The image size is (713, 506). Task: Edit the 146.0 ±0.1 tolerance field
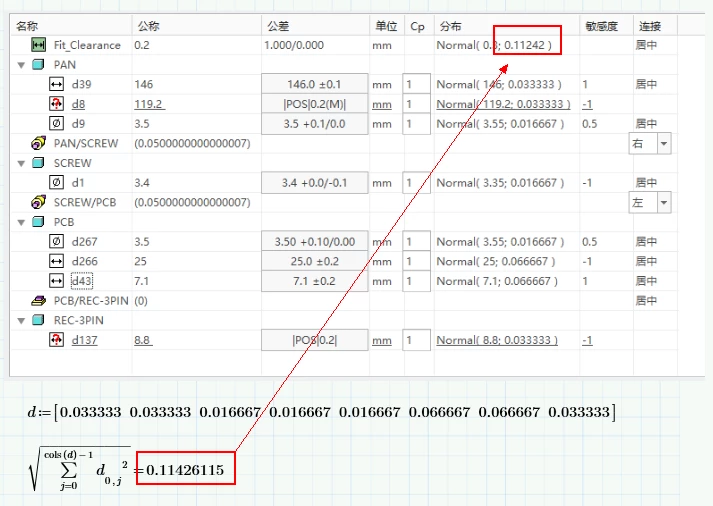click(315, 84)
